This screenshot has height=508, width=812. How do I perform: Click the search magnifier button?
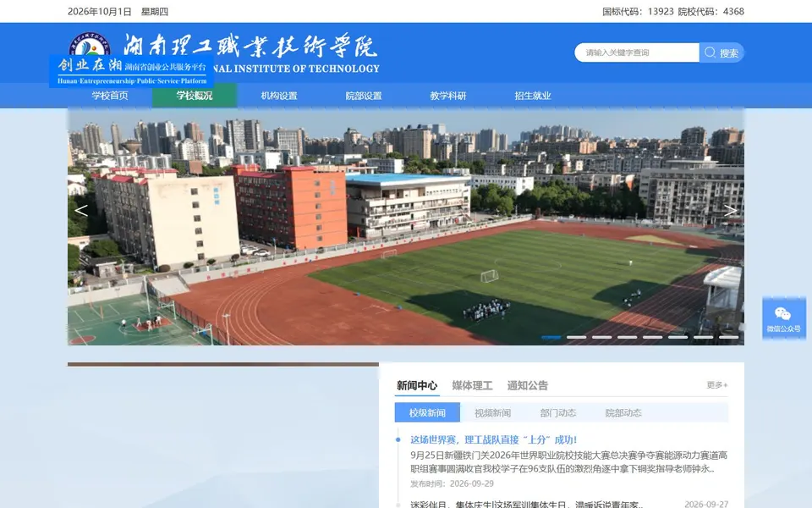pos(721,52)
